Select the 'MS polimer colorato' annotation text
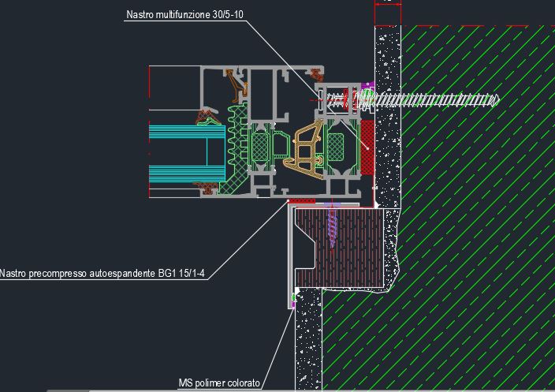 [x=219, y=383]
